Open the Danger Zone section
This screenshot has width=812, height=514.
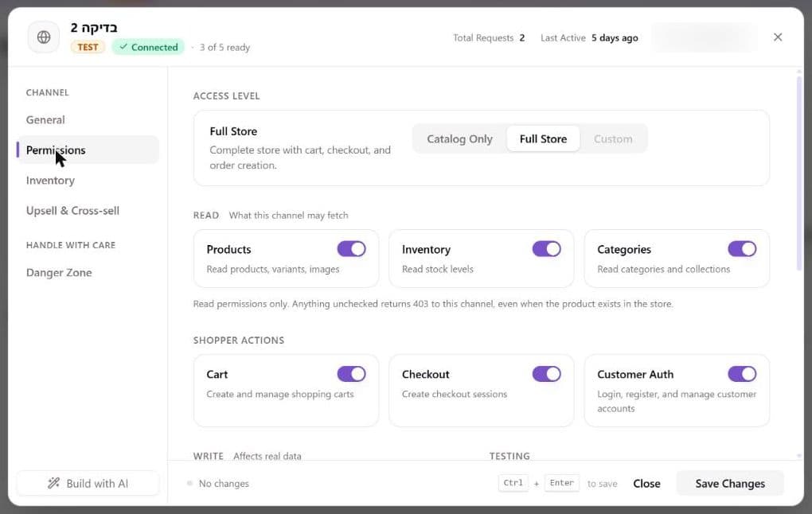pyautogui.click(x=88, y=272)
